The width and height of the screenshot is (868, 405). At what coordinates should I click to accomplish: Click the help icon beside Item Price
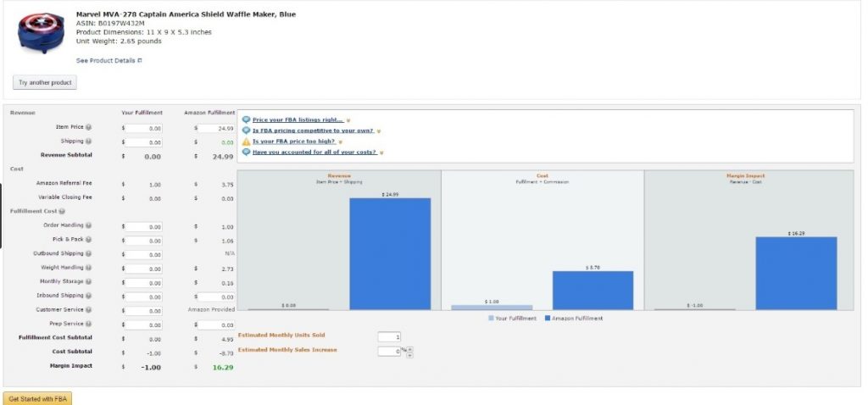coord(88,127)
